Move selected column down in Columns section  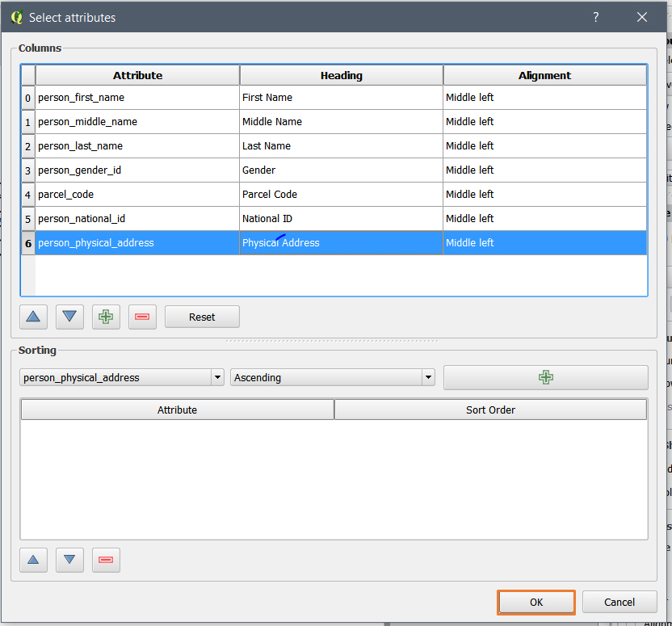pyautogui.click(x=69, y=317)
